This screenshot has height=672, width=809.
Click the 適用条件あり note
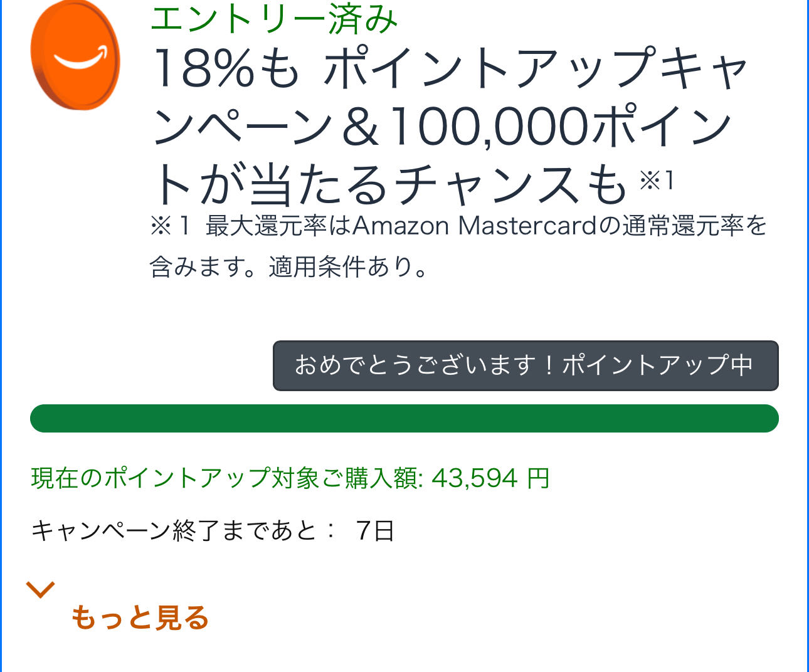tap(349, 267)
